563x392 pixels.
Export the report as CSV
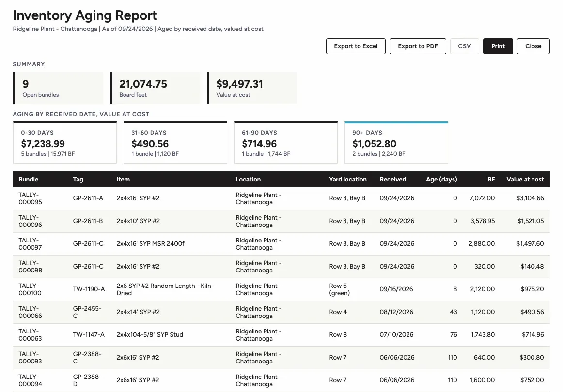(x=464, y=46)
